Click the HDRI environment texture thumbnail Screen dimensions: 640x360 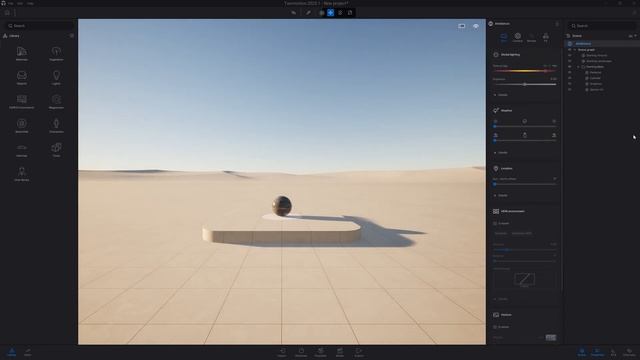click(524, 280)
